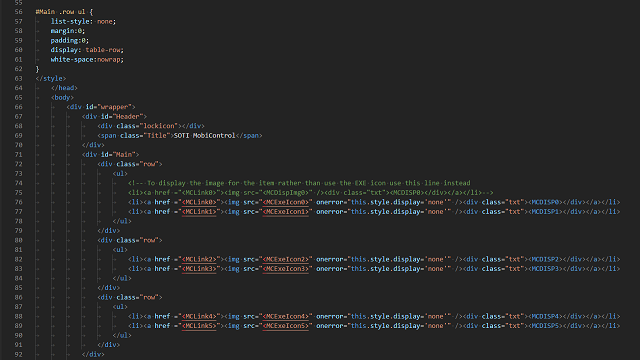Click the closing '</style>' tag
The width and height of the screenshot is (640, 360).
click(x=51, y=78)
